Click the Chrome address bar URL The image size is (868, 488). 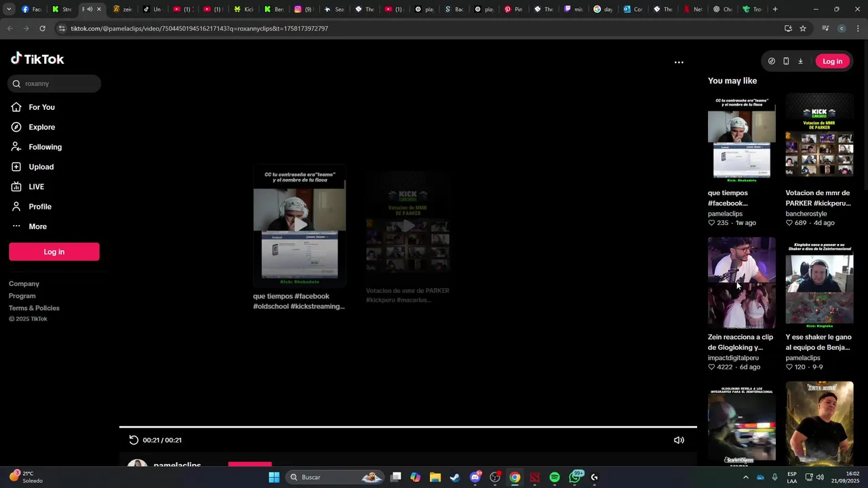point(199,28)
